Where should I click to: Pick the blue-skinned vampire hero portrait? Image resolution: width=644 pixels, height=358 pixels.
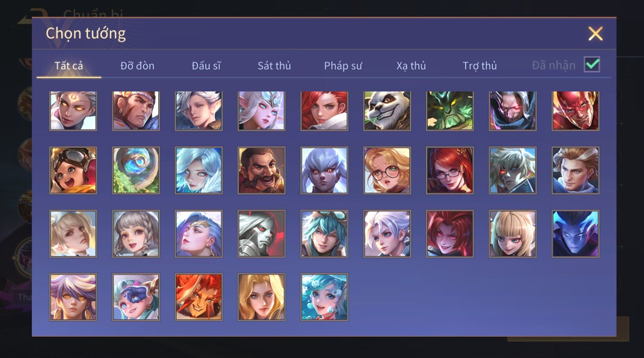575,234
